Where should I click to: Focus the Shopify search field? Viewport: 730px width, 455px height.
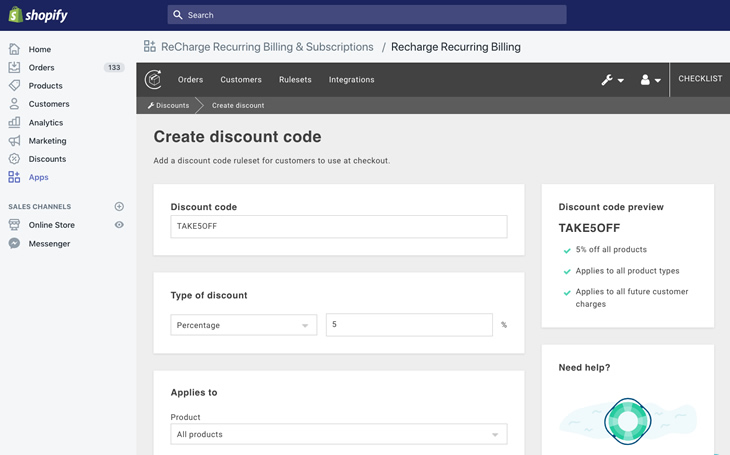(367, 15)
